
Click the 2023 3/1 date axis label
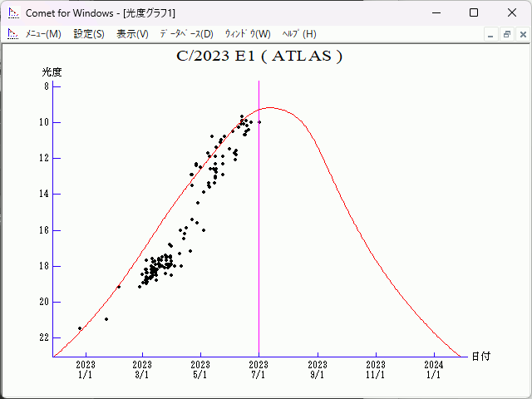(142, 369)
